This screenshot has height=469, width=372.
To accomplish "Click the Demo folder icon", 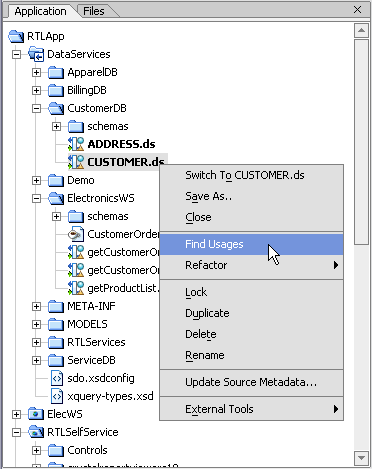I will [x=56, y=180].
